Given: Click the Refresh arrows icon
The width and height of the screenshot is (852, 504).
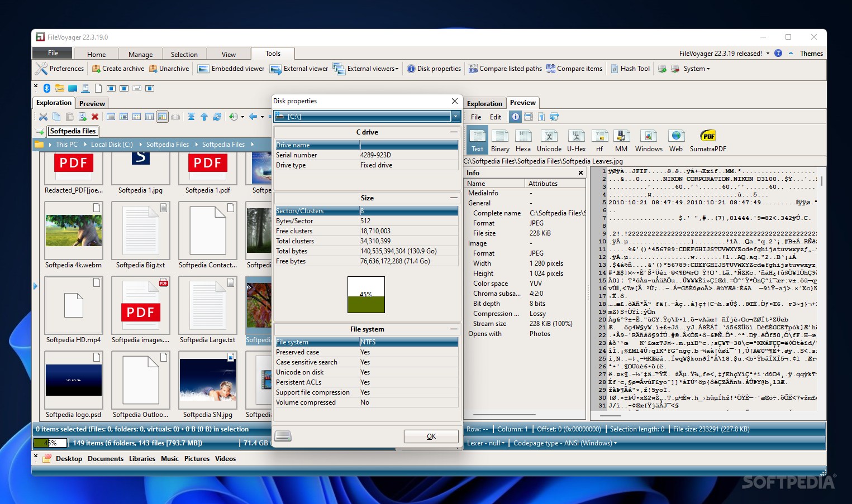Looking at the screenshot, I should click(217, 117).
